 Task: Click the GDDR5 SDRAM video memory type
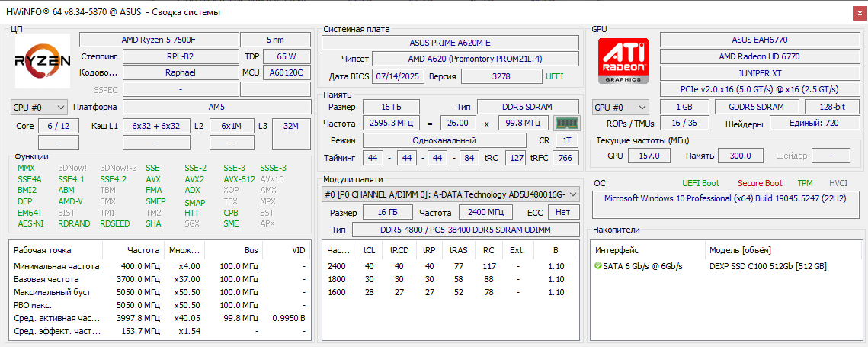757,107
